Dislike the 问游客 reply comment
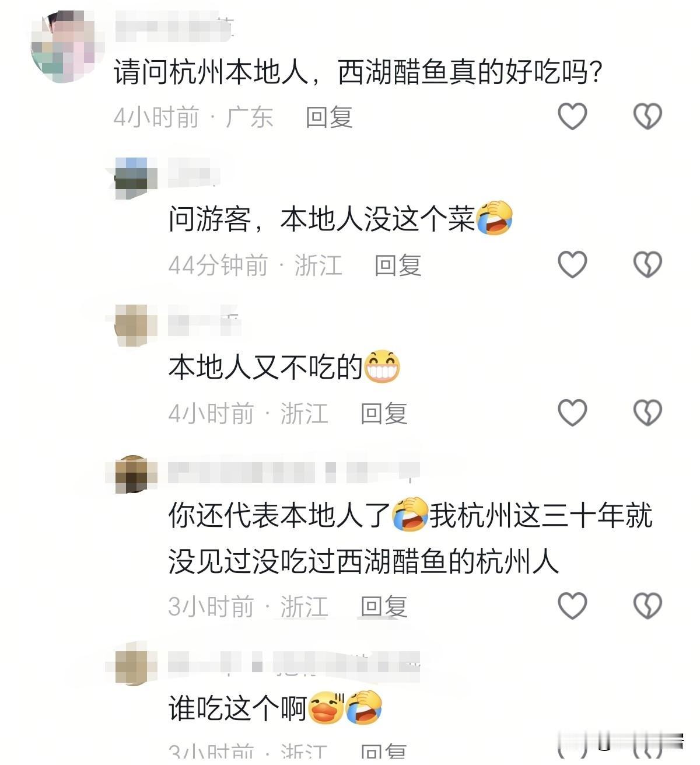This screenshot has height=765, width=700. pos(647,264)
